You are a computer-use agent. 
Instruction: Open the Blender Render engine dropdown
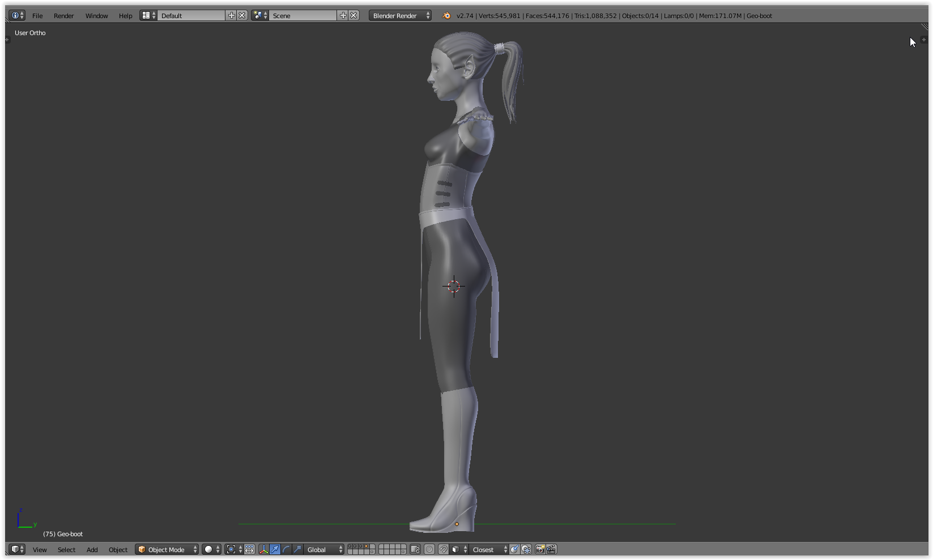[401, 16]
